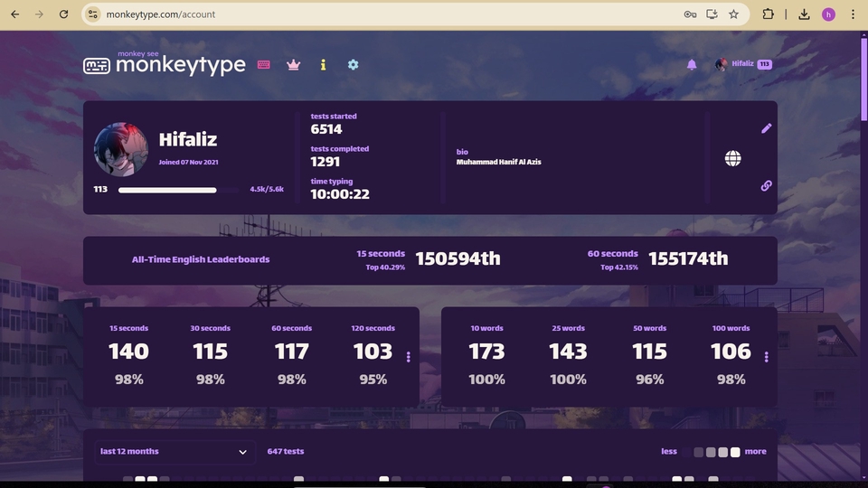Open password manager key icon

pos(690,14)
